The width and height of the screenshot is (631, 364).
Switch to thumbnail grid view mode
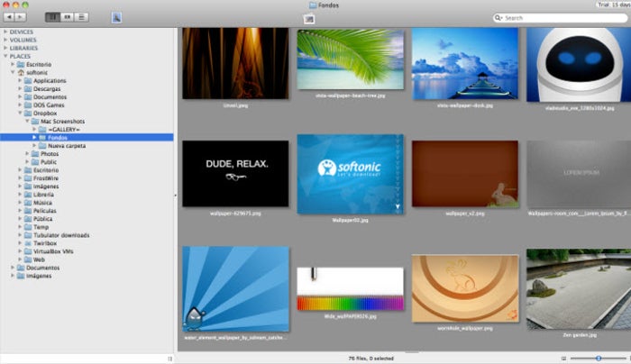53,17
